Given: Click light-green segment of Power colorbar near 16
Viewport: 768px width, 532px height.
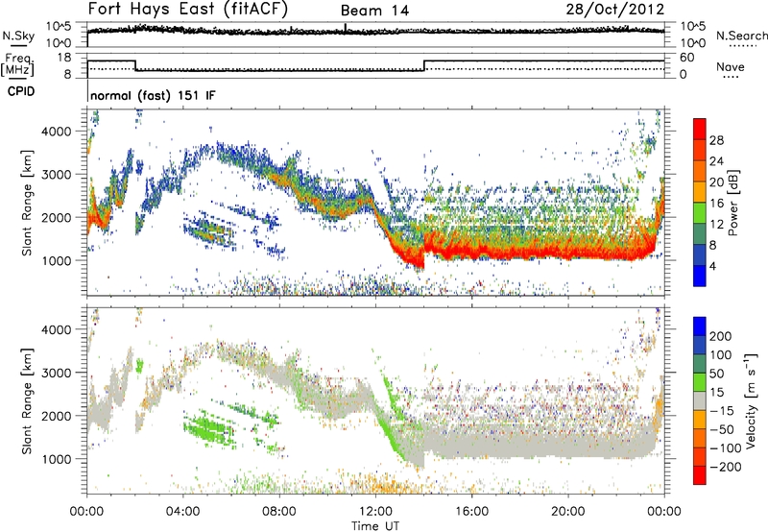Looking at the screenshot, I should 700,212.
